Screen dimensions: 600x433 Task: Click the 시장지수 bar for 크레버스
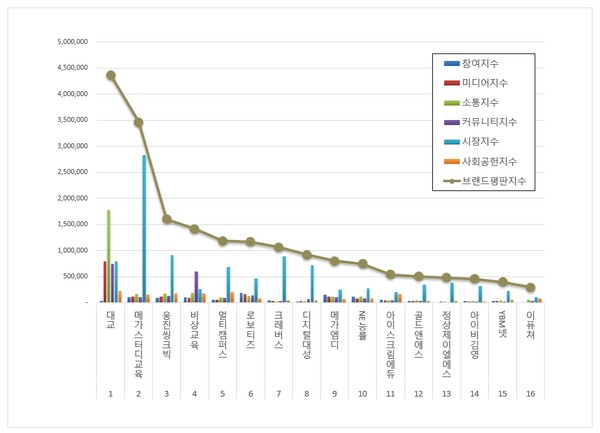point(284,279)
